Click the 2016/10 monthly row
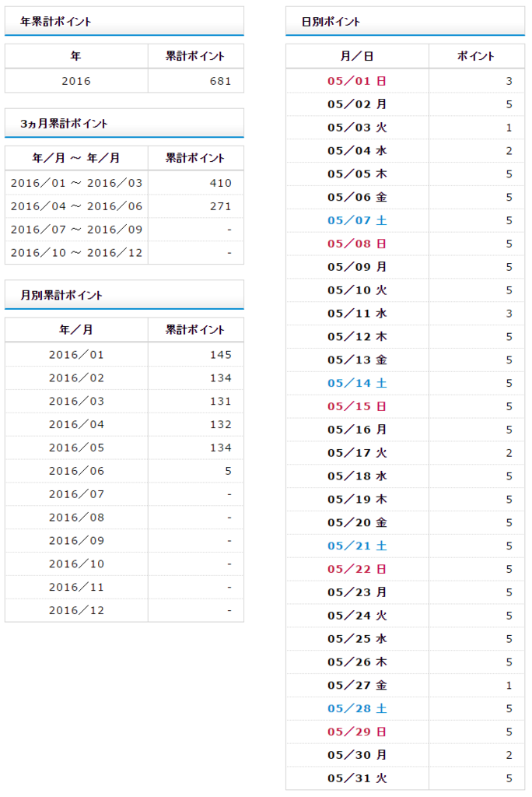The image size is (532, 797). click(x=124, y=564)
